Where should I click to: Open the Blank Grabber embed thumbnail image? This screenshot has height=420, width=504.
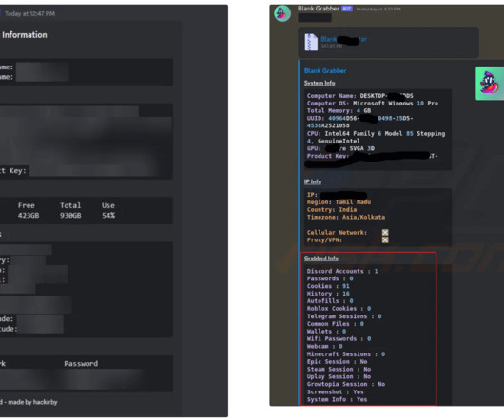pyautogui.click(x=490, y=84)
